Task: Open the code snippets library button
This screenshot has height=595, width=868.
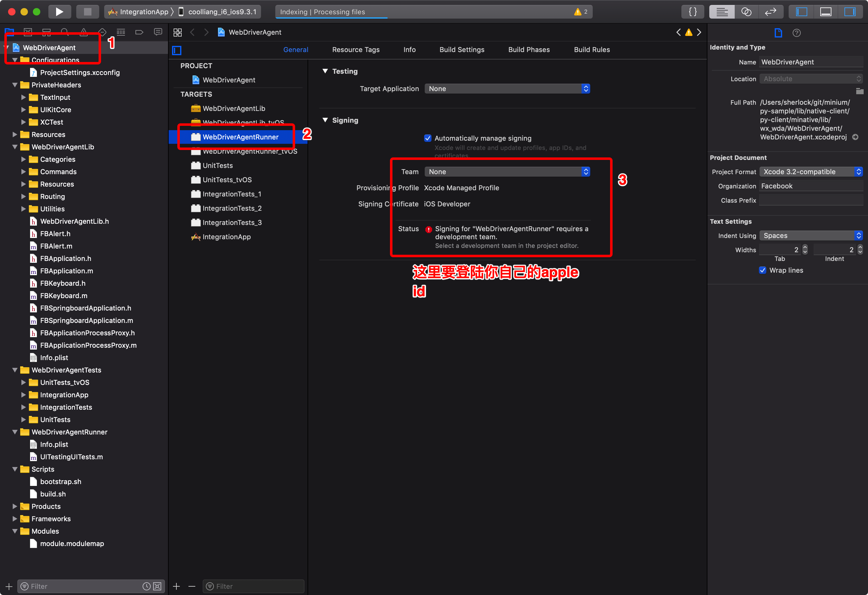Action: pyautogui.click(x=693, y=11)
